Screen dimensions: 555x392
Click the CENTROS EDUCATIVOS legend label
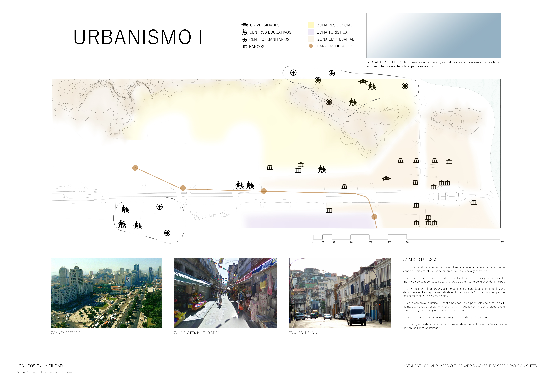point(270,32)
